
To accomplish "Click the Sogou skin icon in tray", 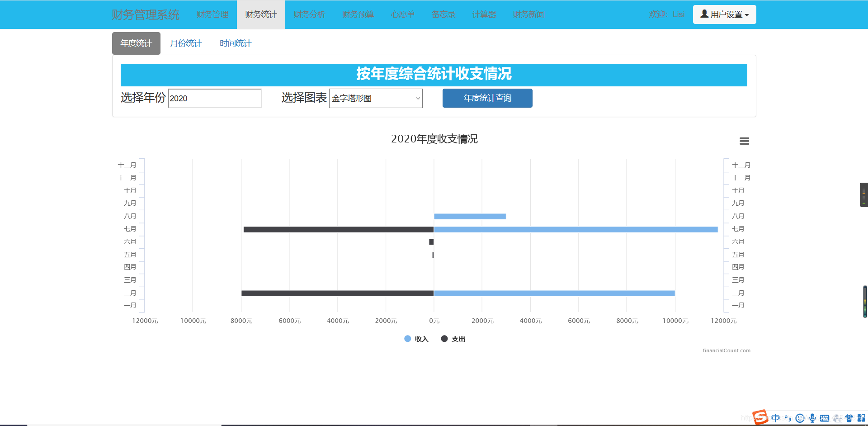I will [849, 418].
